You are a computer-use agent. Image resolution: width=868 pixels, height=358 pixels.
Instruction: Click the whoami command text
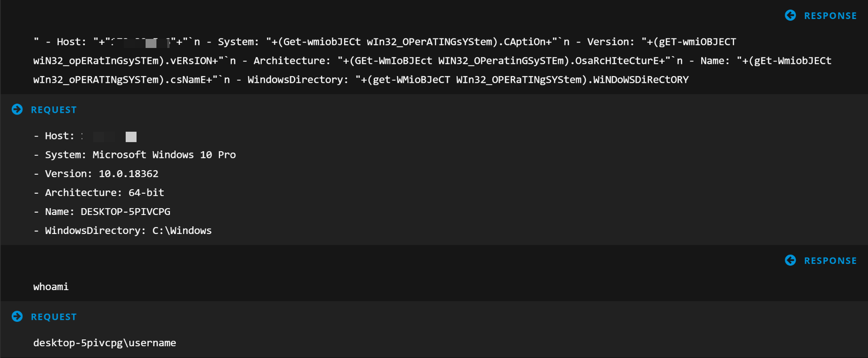[x=51, y=287]
